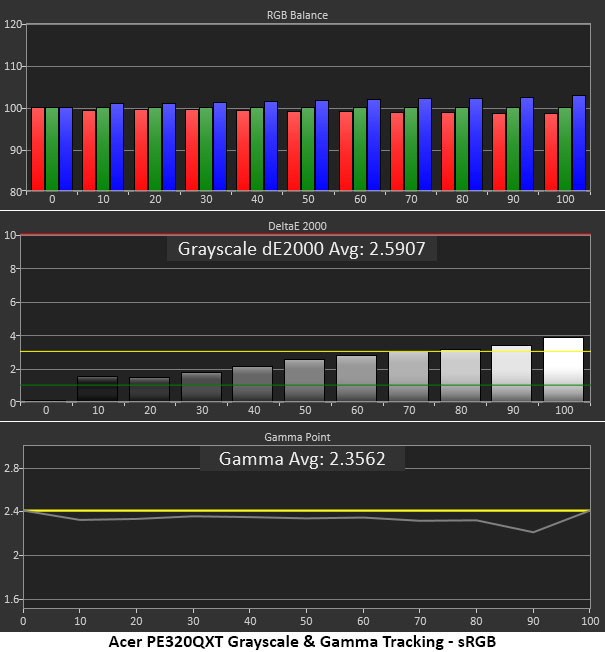Click the blue bar at 100 in RGB Balance
Screen dimensions: 605x652
click(579, 143)
